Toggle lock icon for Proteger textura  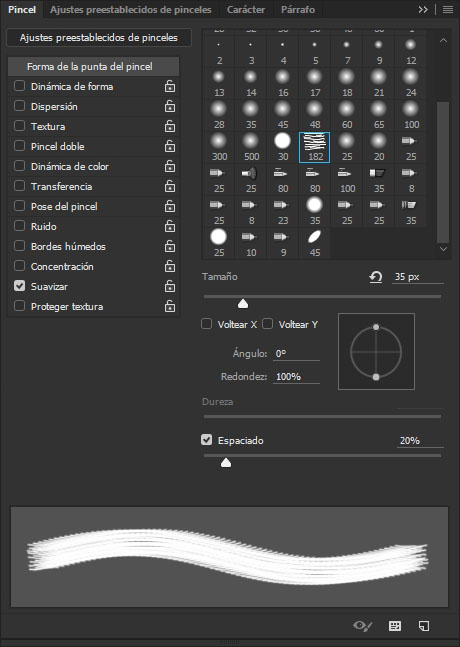click(x=170, y=306)
